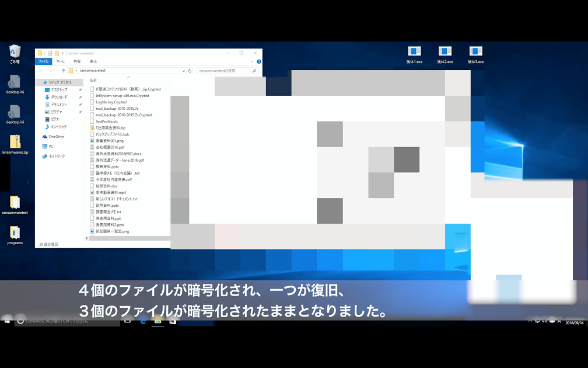The image size is (588, 368).
Task: Expand the address bar history dropdown
Action: [x=183, y=71]
